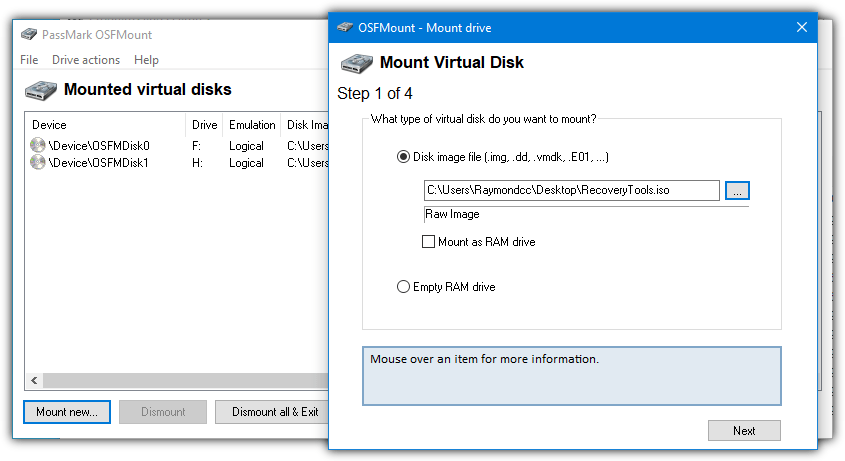
Task: Browse for image file with ... button
Action: coord(737,190)
